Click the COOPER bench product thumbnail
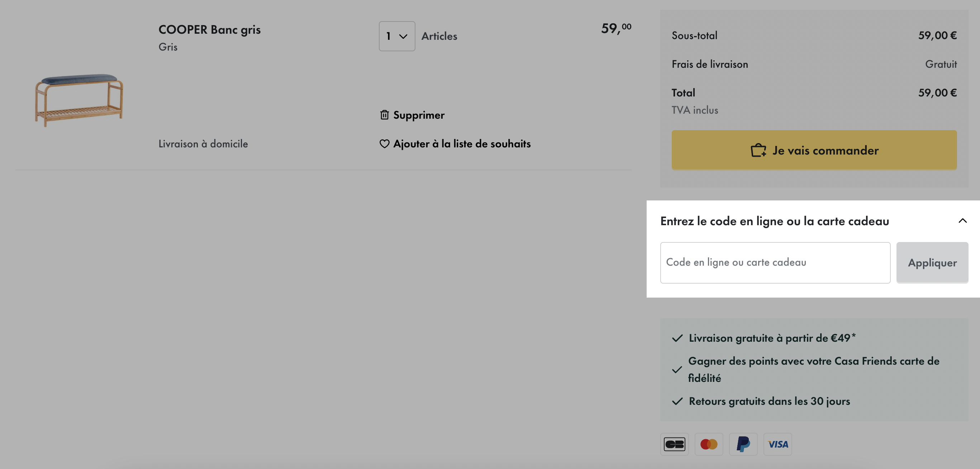980x469 pixels. point(79,100)
